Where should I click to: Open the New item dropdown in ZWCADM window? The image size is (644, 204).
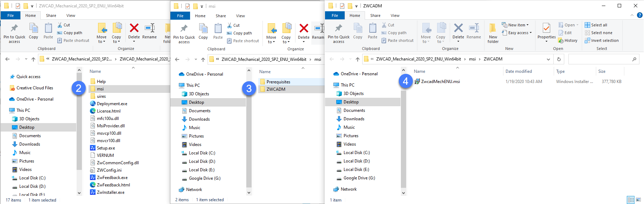click(x=515, y=25)
